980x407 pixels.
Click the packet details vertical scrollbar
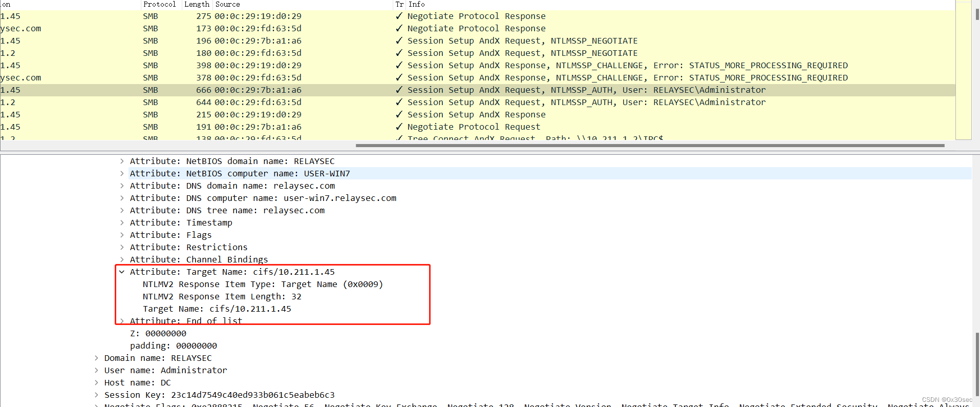click(x=977, y=364)
